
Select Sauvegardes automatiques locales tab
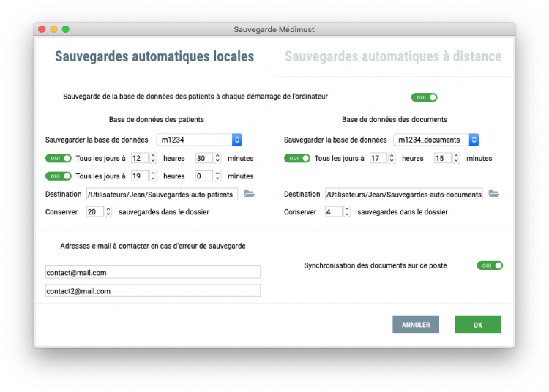point(154,56)
